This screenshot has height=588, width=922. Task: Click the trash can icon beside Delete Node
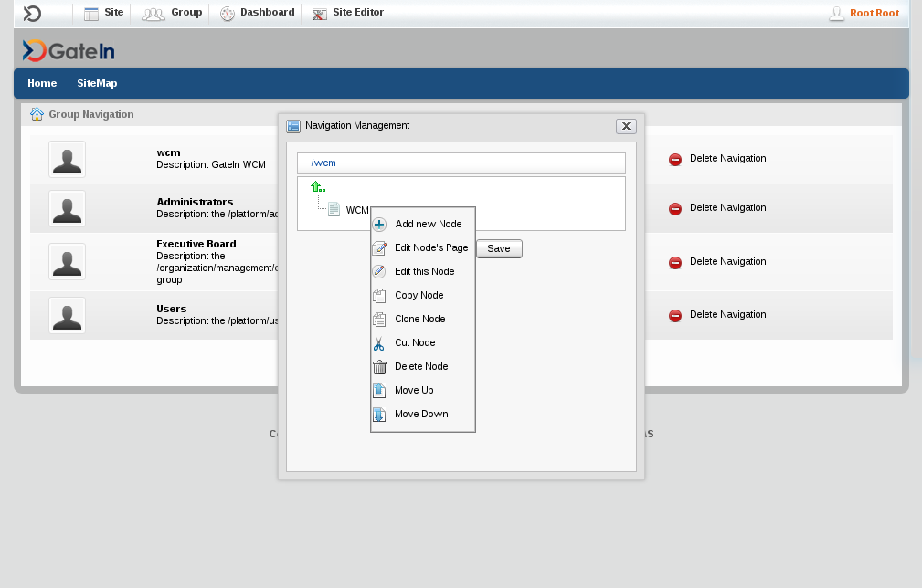click(379, 367)
